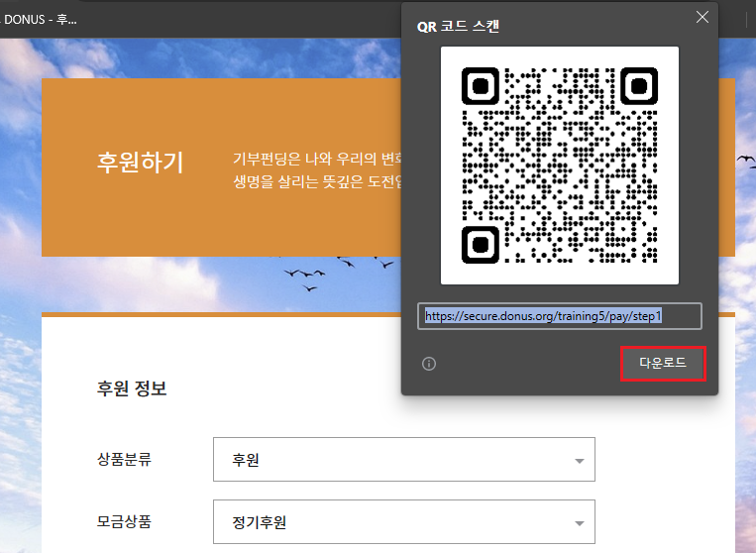Select the QR code URL field
Image resolution: width=756 pixels, height=553 pixels.
[x=559, y=316]
